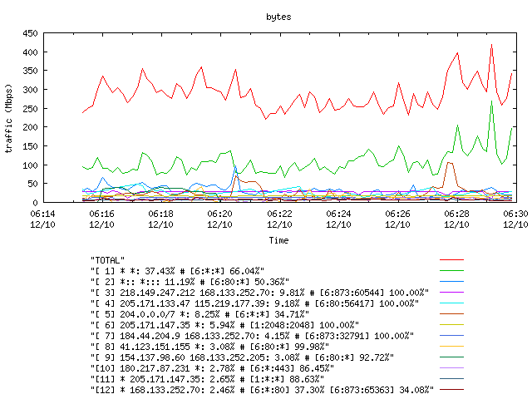Viewport: 532px width, 399px height.
Task: Click the 06:30 12/10 time axis label
Action: click(515, 219)
